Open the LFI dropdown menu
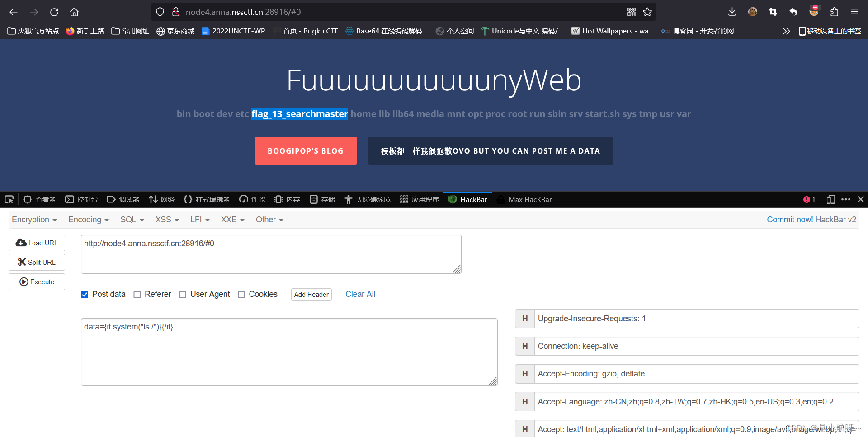The width and height of the screenshot is (868, 437). coord(199,220)
